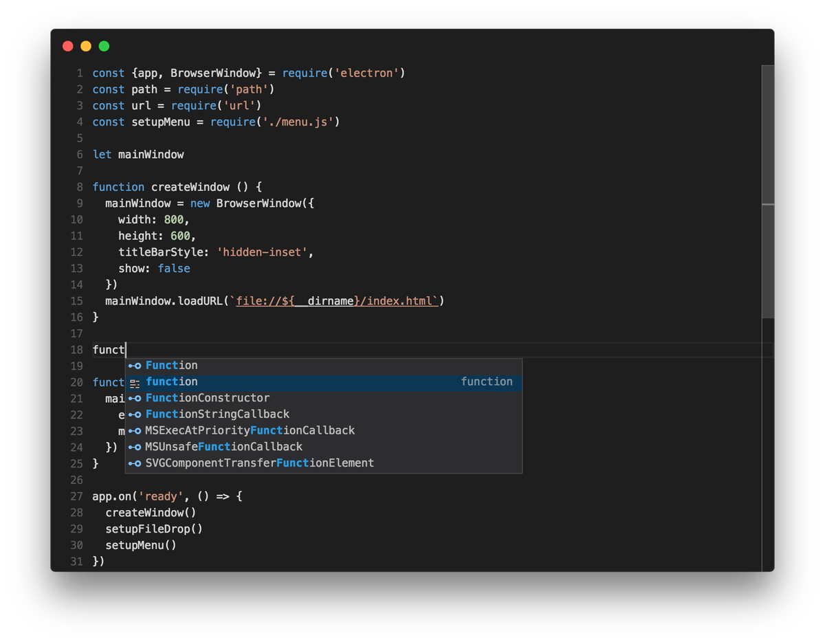Maximize the window with green button
Image resolution: width=825 pixels, height=644 pixels.
pos(104,46)
